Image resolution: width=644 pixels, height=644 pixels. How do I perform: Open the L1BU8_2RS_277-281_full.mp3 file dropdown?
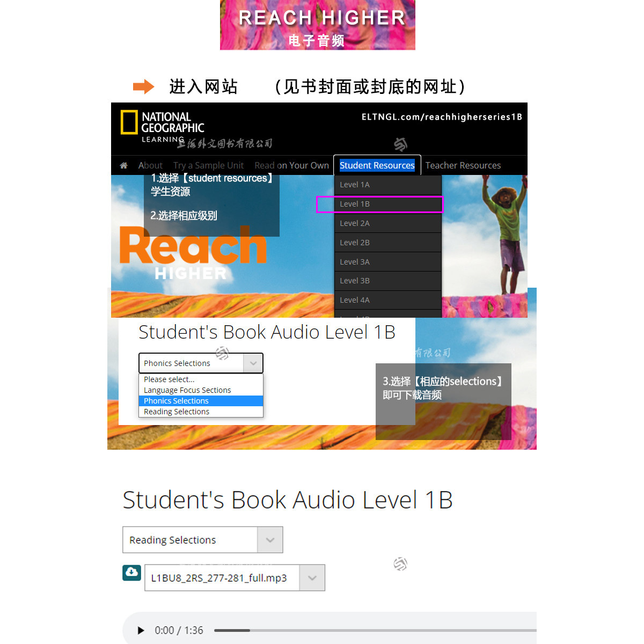coord(235,578)
